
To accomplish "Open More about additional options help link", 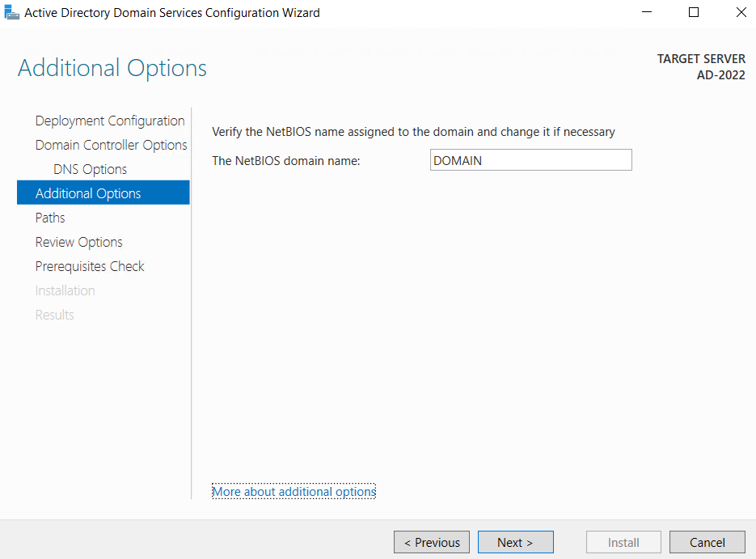I will (294, 491).
